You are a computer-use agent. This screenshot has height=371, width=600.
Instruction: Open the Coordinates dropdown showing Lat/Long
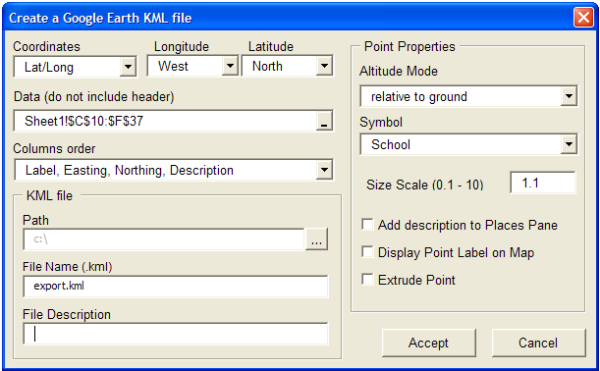coord(75,67)
